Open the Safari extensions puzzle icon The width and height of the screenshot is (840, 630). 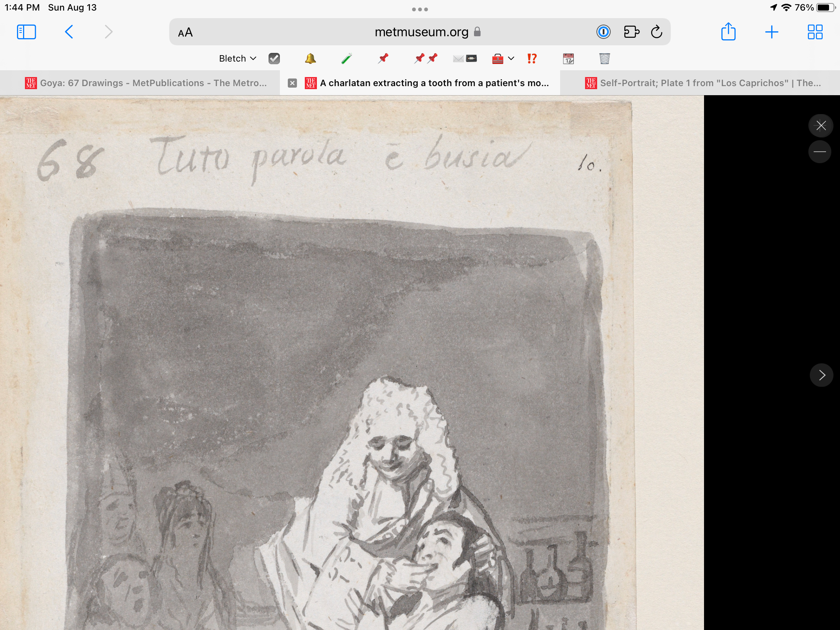pos(632,32)
